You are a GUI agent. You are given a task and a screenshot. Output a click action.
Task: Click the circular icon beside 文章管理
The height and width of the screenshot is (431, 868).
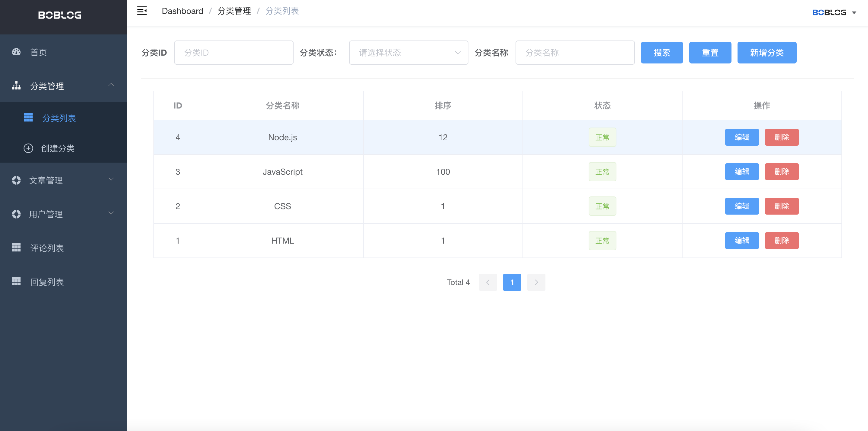(x=16, y=180)
